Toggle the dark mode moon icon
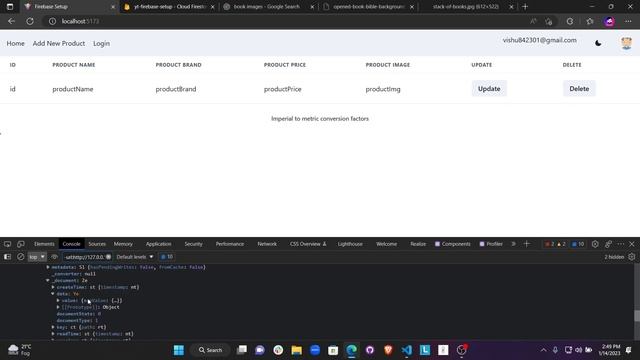Viewport: 640px width, 360px height. point(598,43)
